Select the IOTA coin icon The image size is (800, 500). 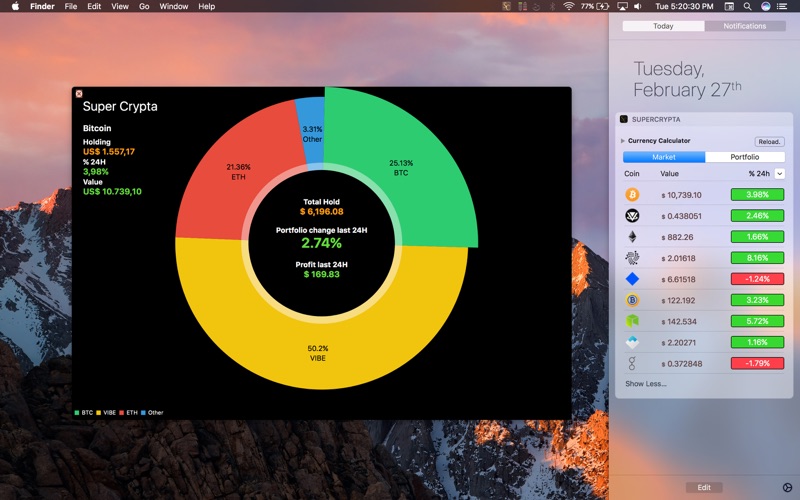tap(632, 258)
